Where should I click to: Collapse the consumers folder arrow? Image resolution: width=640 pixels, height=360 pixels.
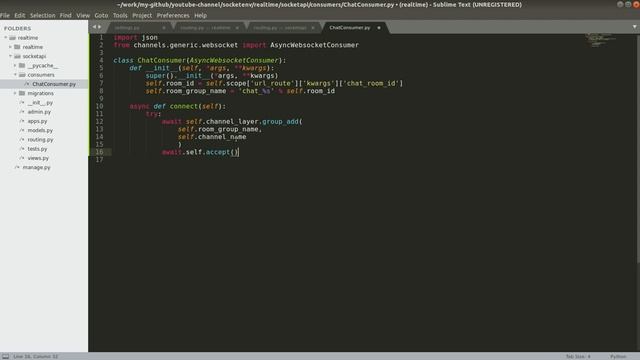click(x=15, y=75)
